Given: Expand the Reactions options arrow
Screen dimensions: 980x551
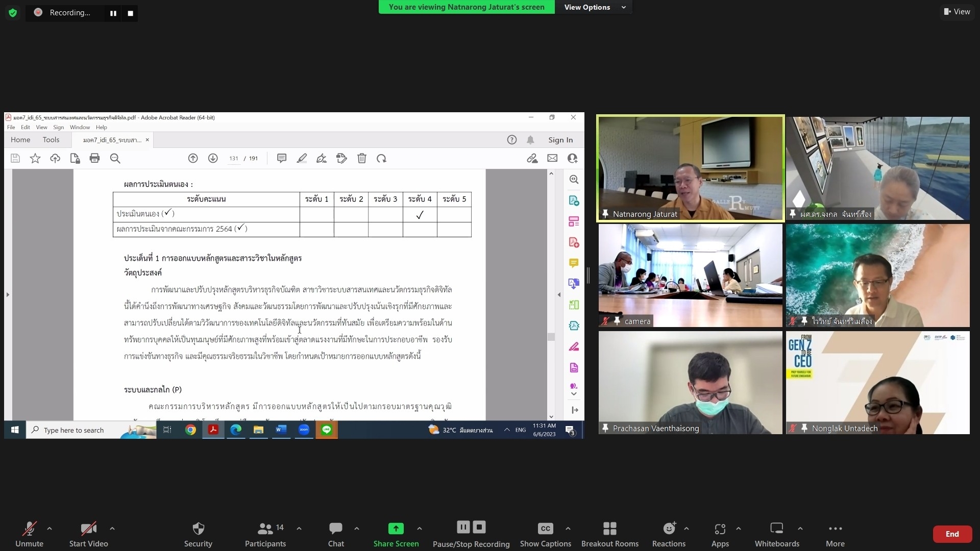Looking at the screenshot, I should pos(687,529).
